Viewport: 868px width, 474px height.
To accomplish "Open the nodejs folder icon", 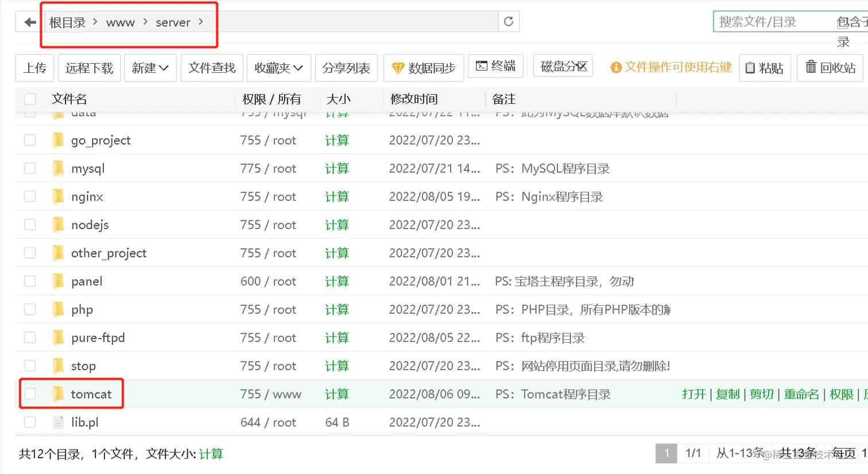I will (59, 224).
